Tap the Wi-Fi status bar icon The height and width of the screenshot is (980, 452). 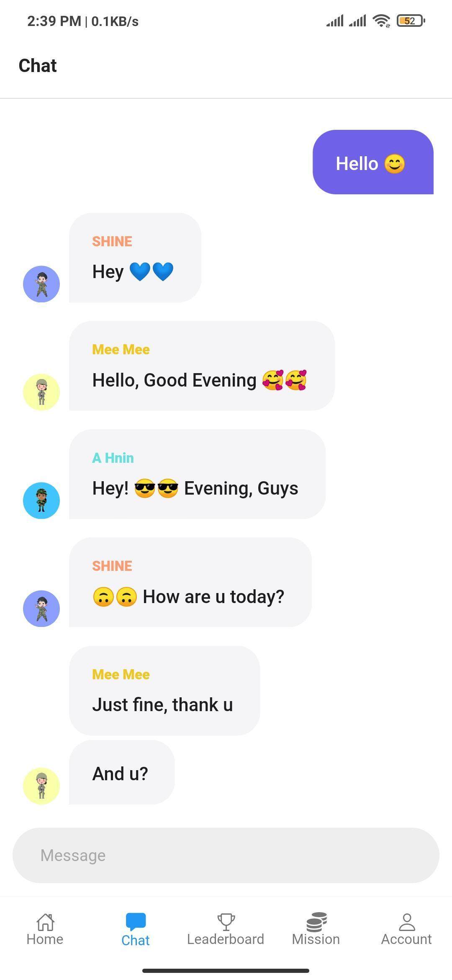coord(381,21)
